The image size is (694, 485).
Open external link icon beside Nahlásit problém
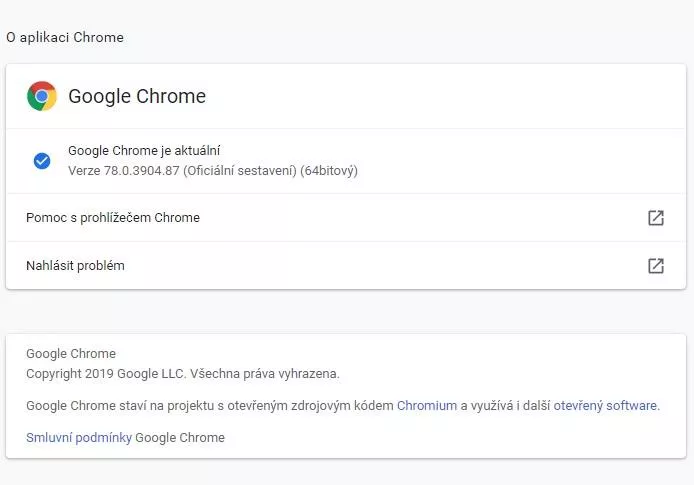[656, 266]
